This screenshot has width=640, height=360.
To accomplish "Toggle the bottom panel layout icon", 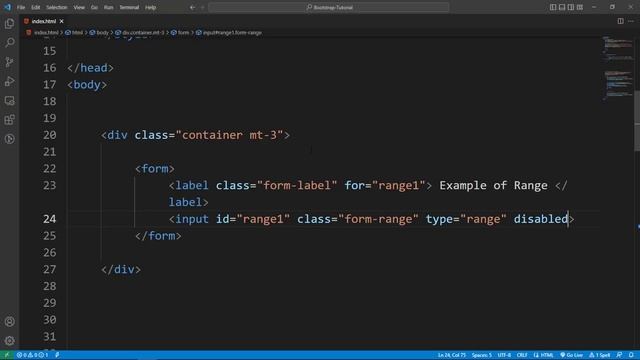I will click(x=562, y=7).
